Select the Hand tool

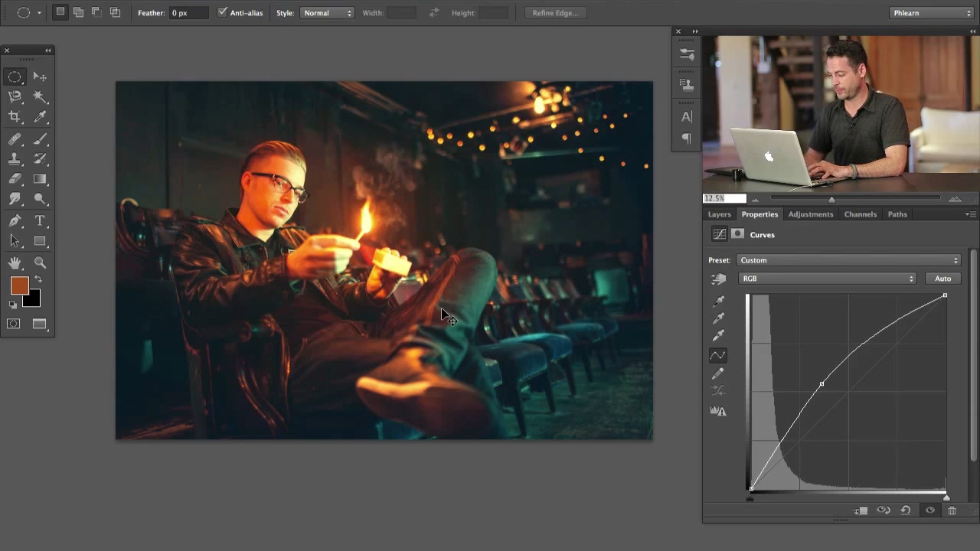[x=15, y=263]
